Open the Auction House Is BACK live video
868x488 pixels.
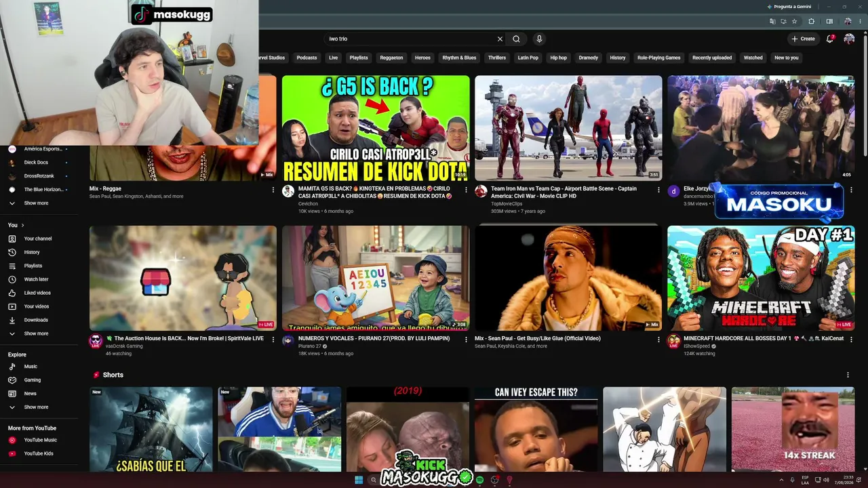pos(183,278)
